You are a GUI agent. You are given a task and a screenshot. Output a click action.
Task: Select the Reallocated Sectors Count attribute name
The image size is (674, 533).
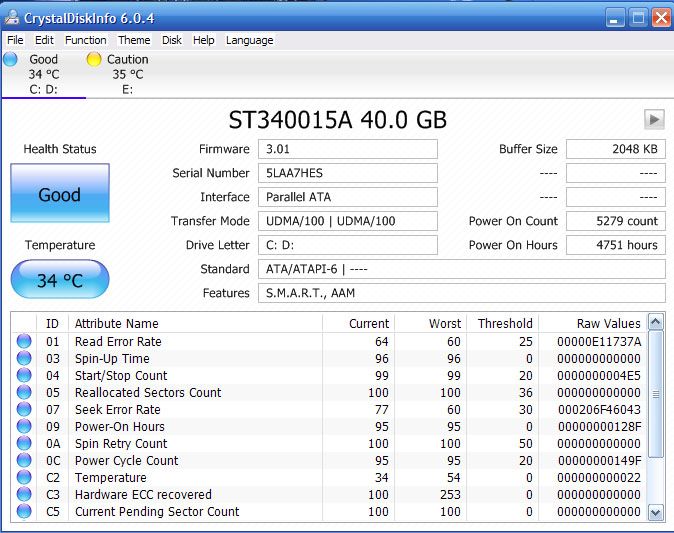(x=148, y=392)
